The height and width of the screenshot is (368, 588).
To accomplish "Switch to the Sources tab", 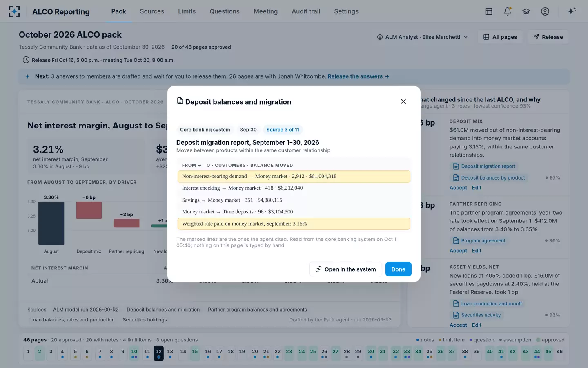I will pyautogui.click(x=152, y=11).
